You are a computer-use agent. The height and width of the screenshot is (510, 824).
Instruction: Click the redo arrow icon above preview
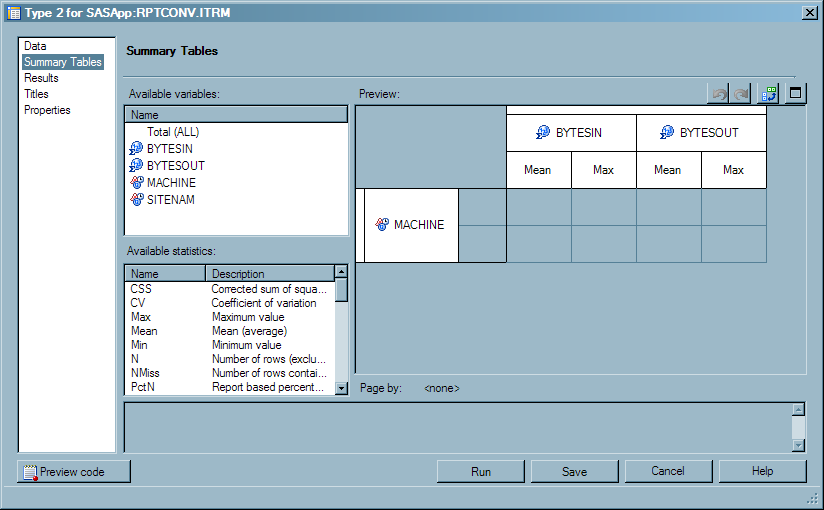pos(741,94)
